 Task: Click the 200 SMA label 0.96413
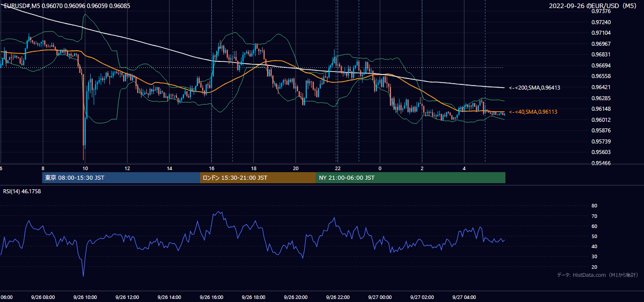tap(535, 88)
